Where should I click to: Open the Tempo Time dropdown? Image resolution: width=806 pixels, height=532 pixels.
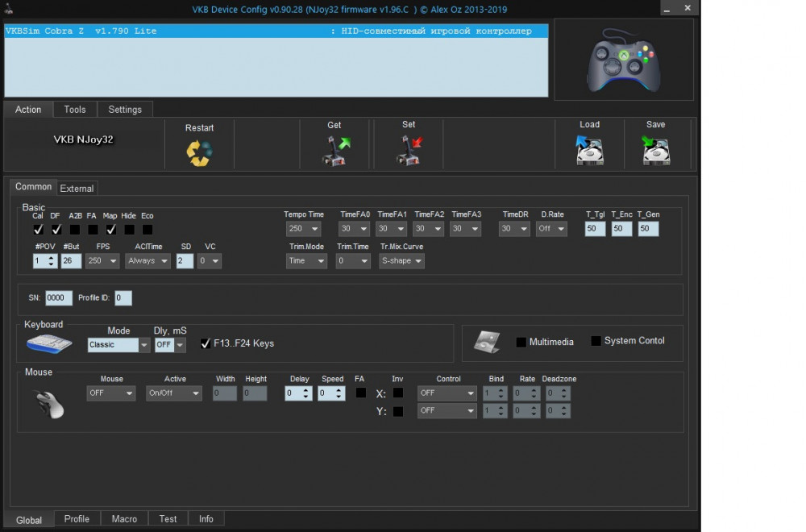[x=303, y=229]
